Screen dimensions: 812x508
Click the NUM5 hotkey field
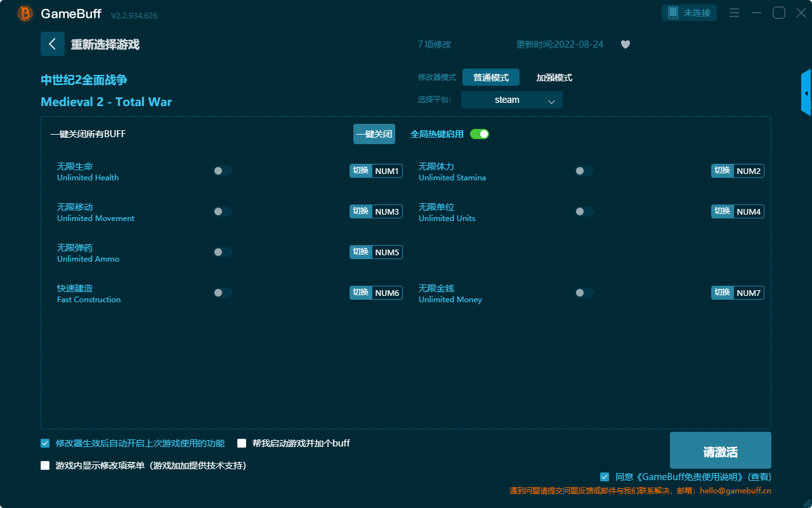(387, 252)
